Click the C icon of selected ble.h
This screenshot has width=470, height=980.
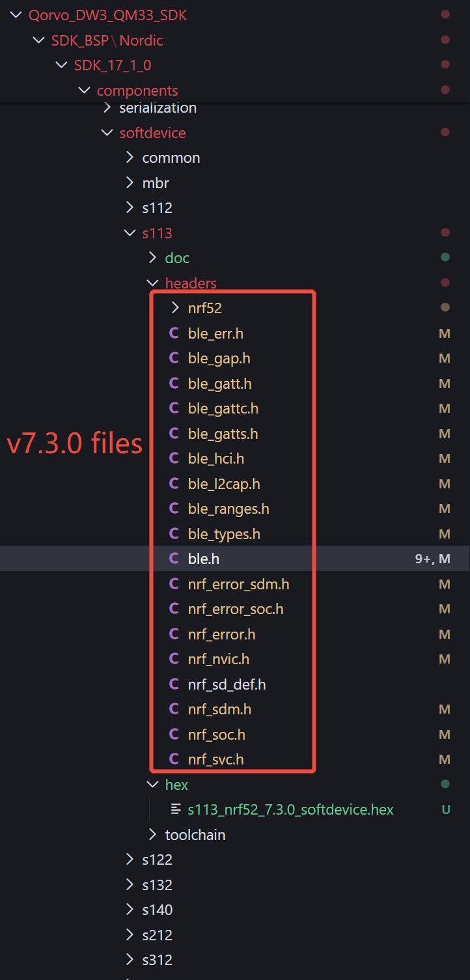(174, 559)
